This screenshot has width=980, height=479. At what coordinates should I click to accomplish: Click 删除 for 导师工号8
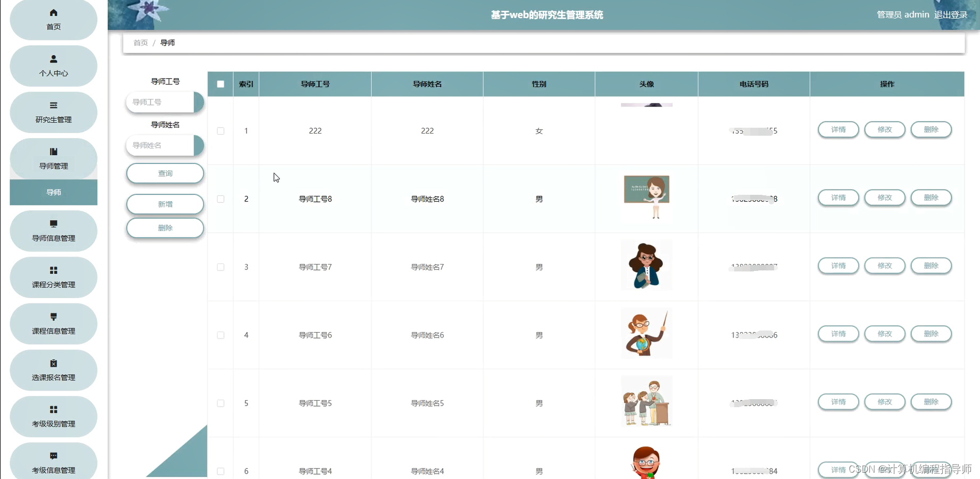pos(931,197)
